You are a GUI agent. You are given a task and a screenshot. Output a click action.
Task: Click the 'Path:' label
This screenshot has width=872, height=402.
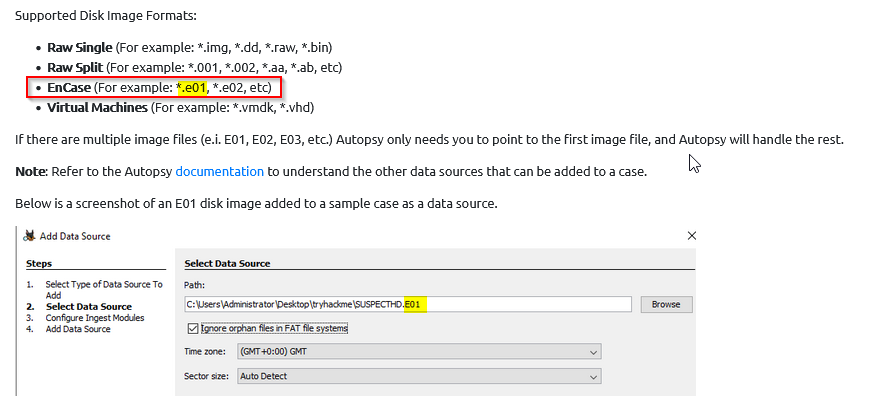pos(195,284)
